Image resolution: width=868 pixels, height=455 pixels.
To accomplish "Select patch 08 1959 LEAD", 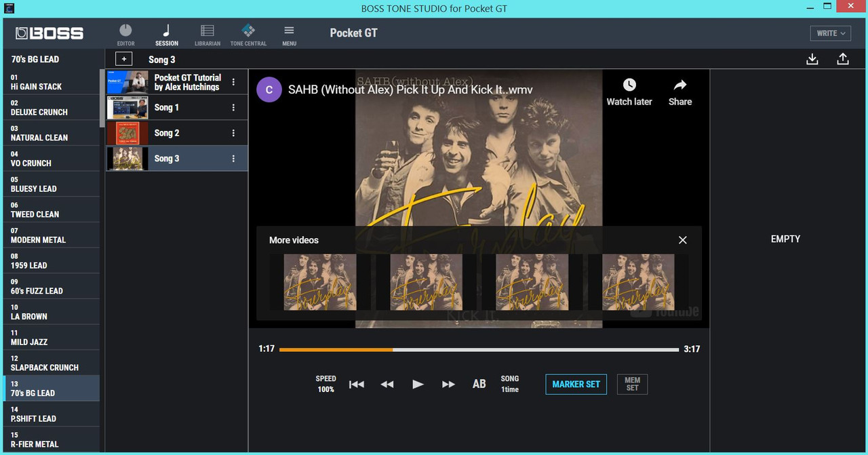I will pos(52,261).
